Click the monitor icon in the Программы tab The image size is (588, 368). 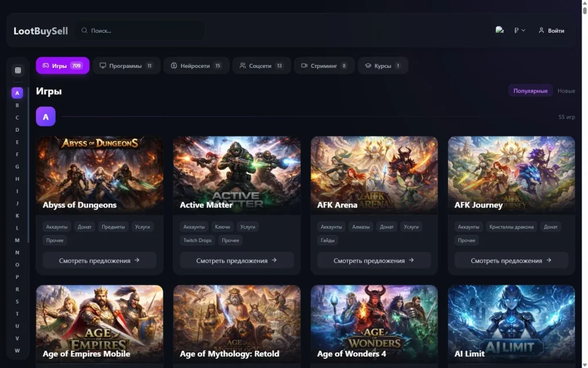tap(103, 66)
